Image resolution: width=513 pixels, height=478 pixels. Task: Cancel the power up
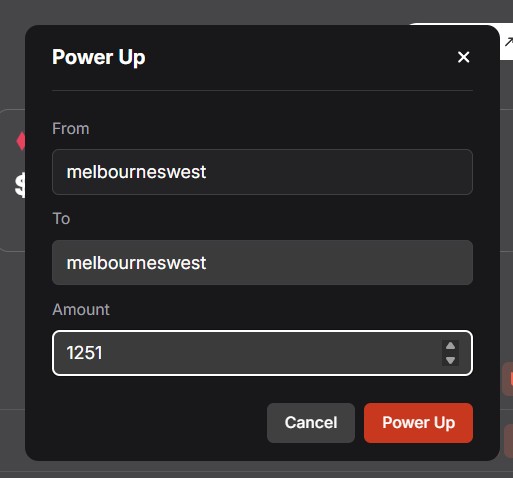point(311,423)
